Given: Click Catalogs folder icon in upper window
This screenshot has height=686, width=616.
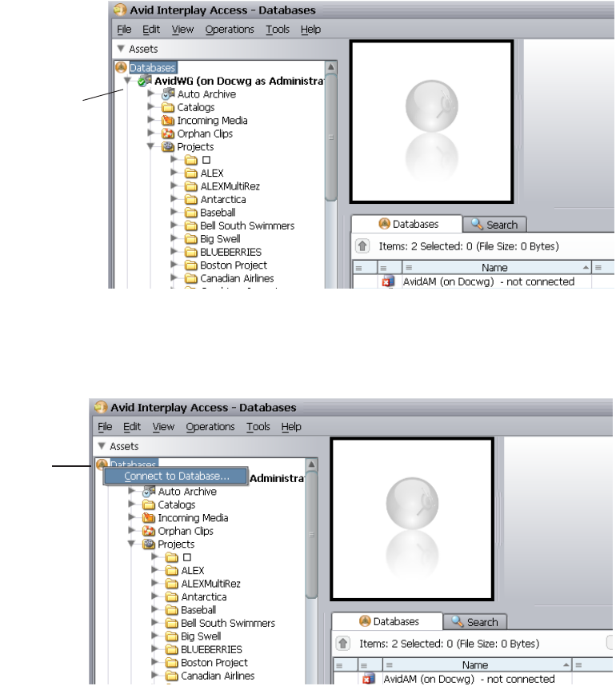Looking at the screenshot, I should [168, 107].
